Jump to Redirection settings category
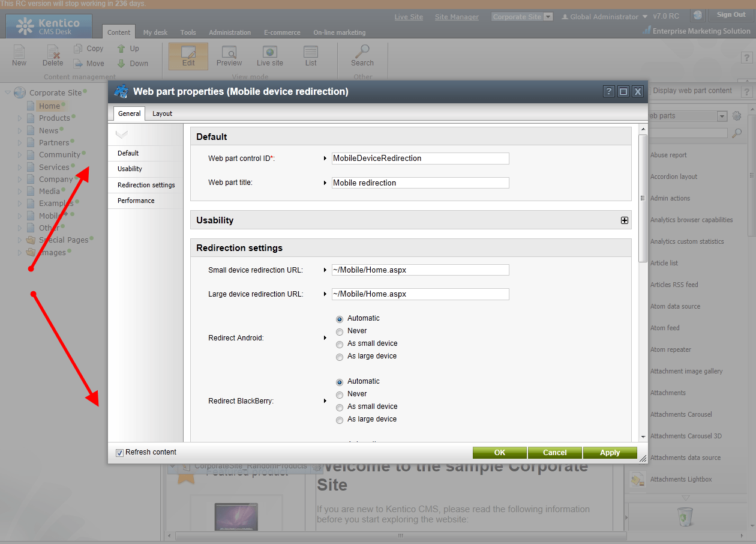Viewport: 756px width, 544px height. coord(146,185)
